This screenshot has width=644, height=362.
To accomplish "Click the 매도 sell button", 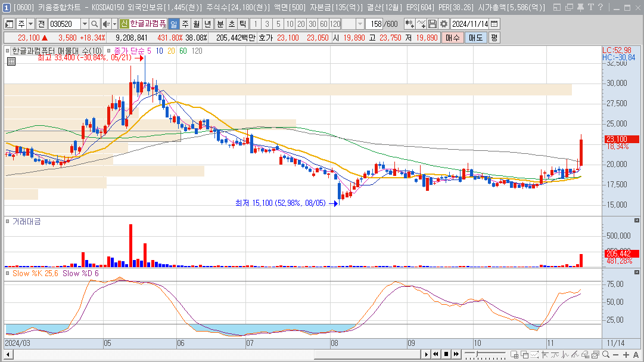I will pyautogui.click(x=475, y=38).
